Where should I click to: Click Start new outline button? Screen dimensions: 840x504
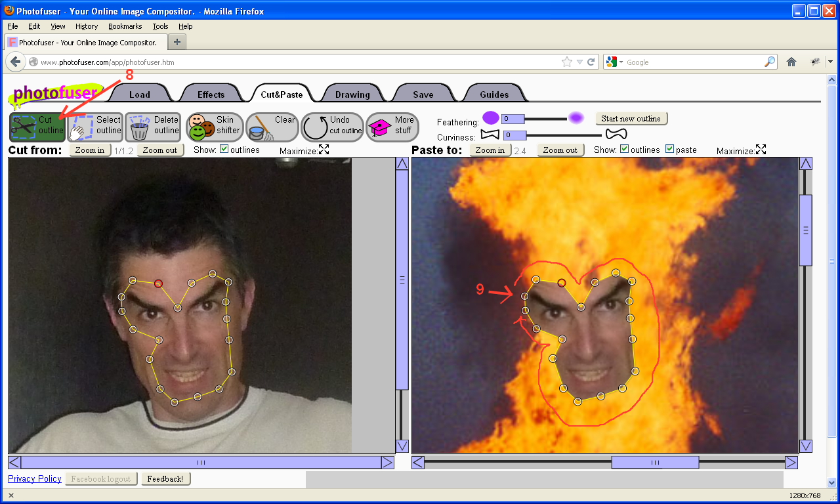[631, 119]
